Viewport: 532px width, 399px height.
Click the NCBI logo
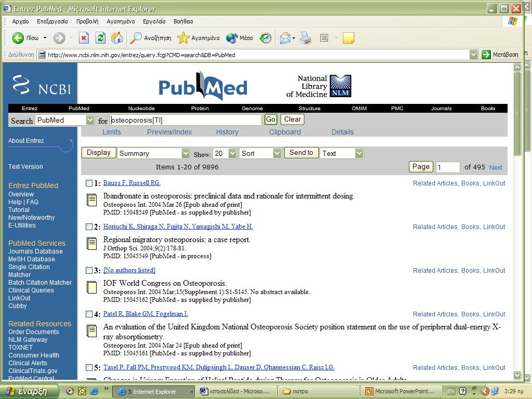(42, 85)
